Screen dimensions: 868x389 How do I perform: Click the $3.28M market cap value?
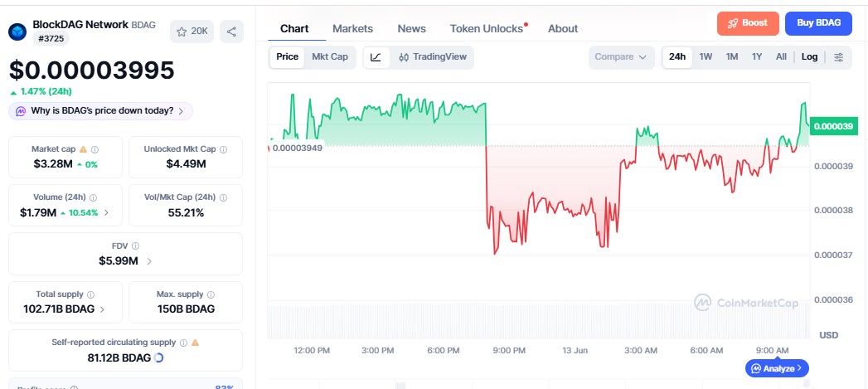53,164
